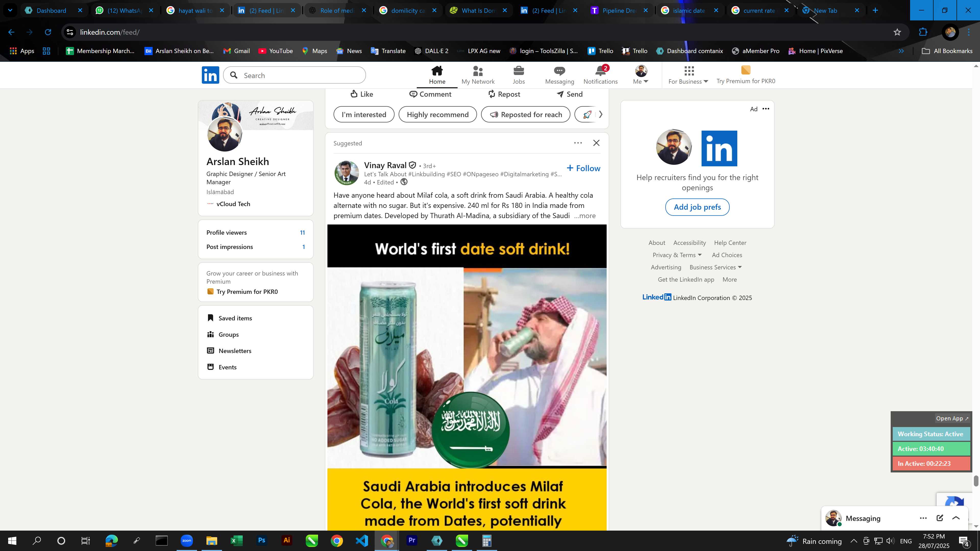
Task: Open the Milaf cola post image
Action: (467, 377)
